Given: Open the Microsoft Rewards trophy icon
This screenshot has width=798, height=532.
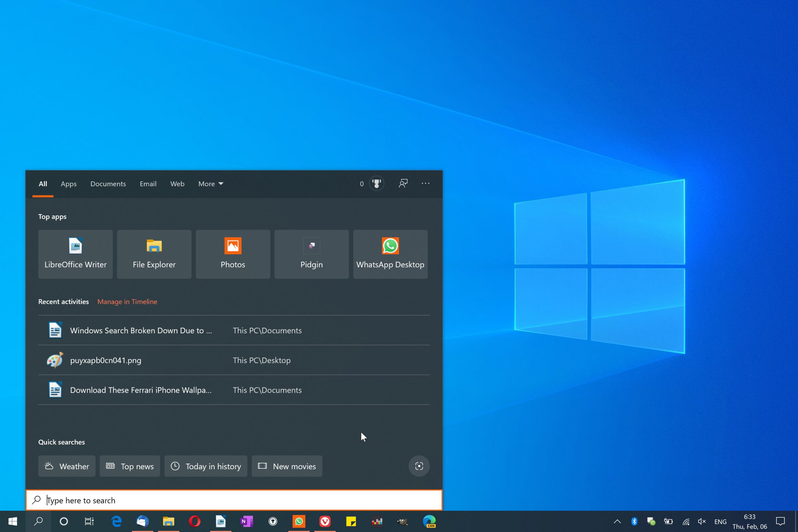Looking at the screenshot, I should click(x=376, y=184).
